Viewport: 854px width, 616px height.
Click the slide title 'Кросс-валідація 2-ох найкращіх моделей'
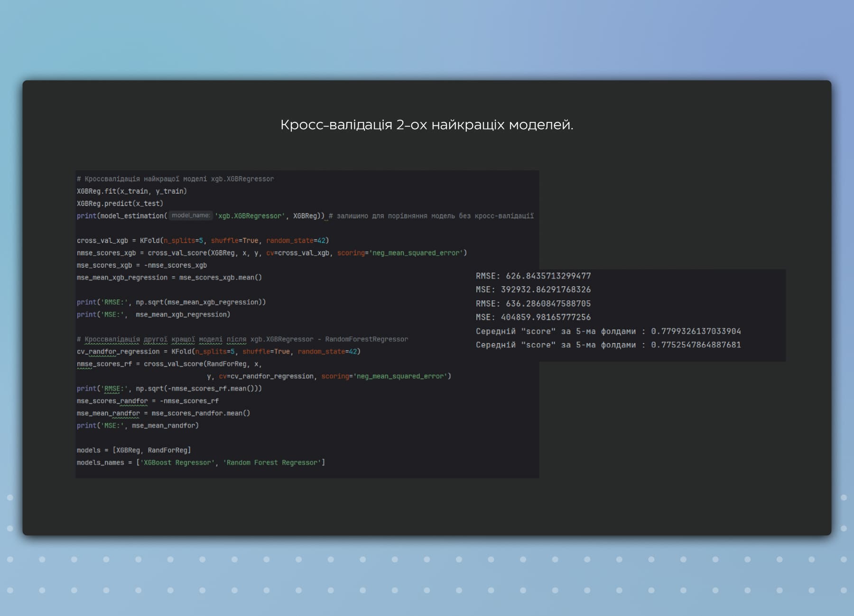click(x=427, y=125)
